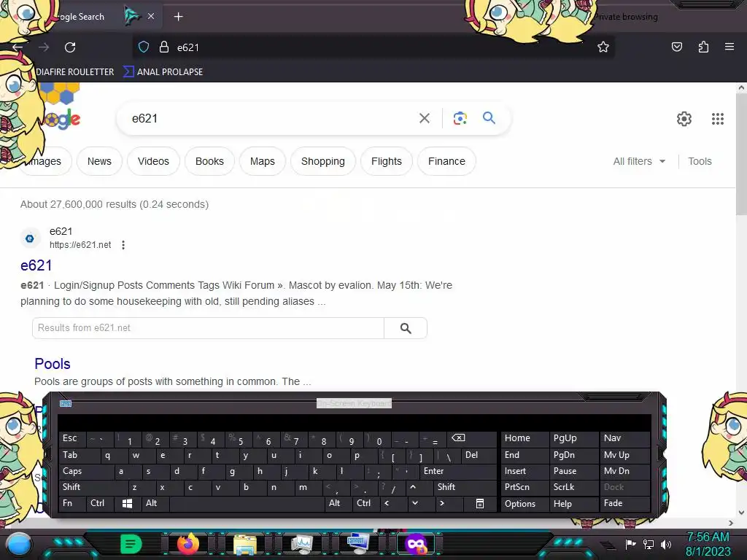Click the page vertical scrollbar thumb

(x=741, y=155)
